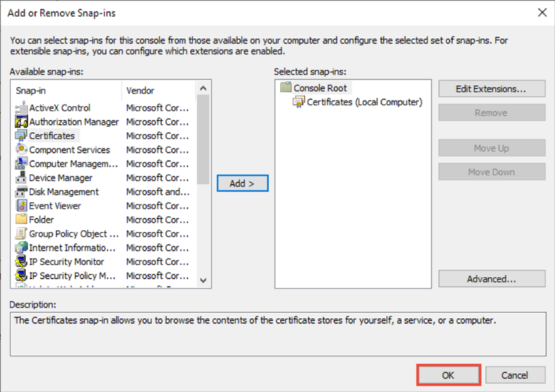Select the Console Root folder
This screenshot has height=392, width=555.
click(x=313, y=87)
